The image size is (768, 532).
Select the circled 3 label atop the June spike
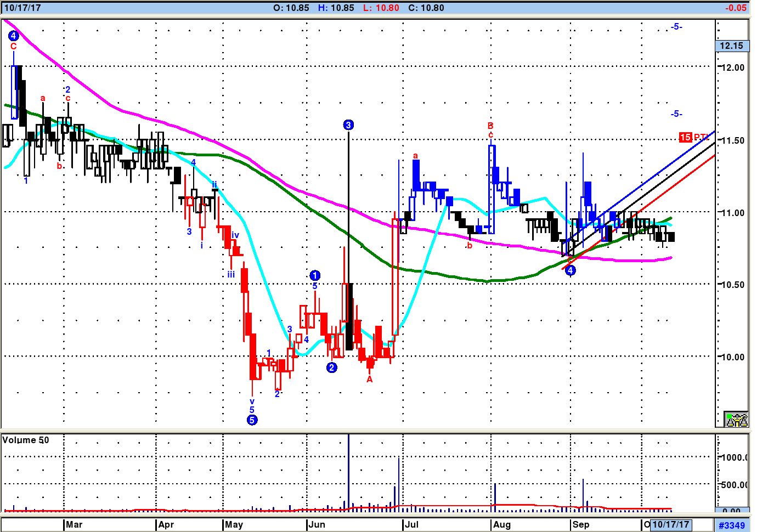pos(348,125)
